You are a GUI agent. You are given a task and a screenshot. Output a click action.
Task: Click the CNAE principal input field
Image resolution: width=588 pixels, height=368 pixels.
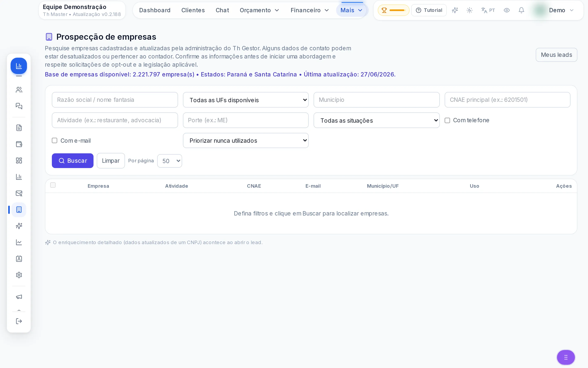pos(507,100)
